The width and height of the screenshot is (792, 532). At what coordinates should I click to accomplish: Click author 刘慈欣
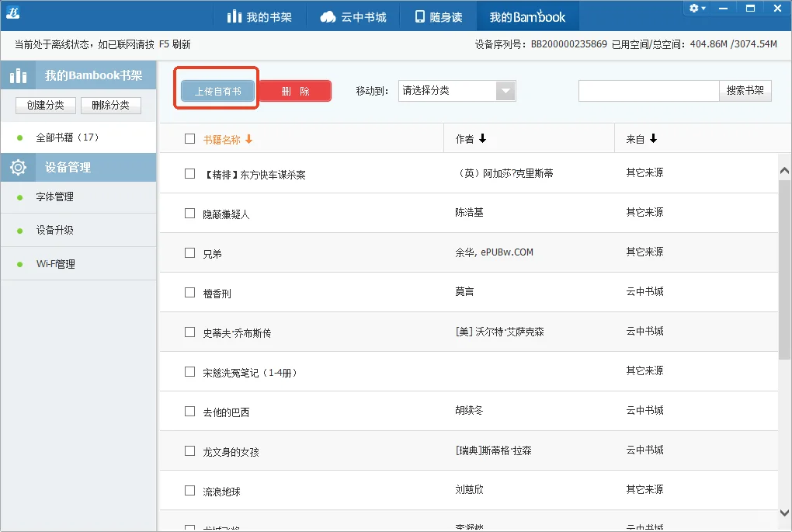[469, 489]
